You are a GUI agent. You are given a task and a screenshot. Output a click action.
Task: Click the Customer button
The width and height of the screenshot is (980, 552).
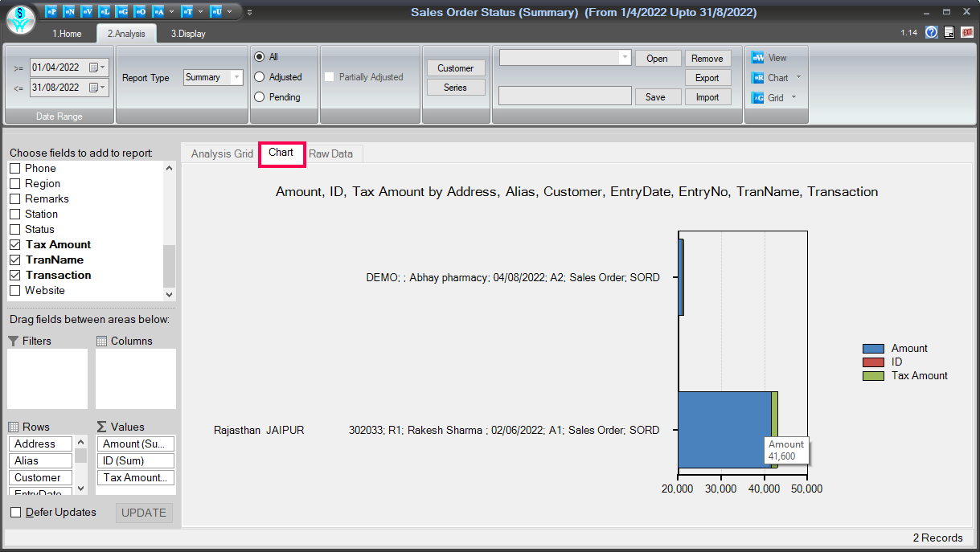455,68
